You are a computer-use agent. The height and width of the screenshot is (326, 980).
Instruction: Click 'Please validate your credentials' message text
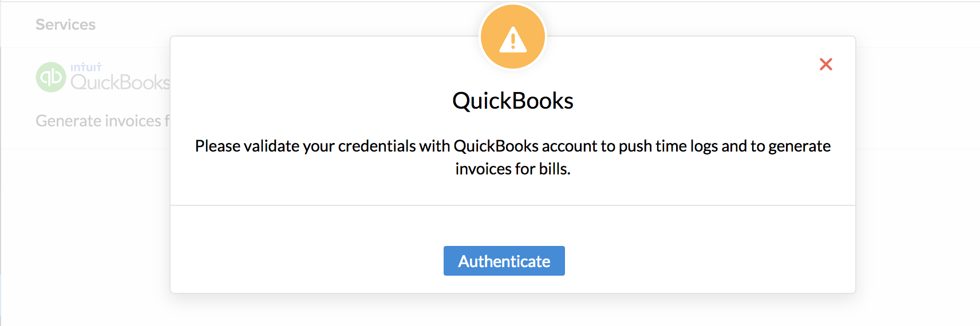click(x=306, y=146)
